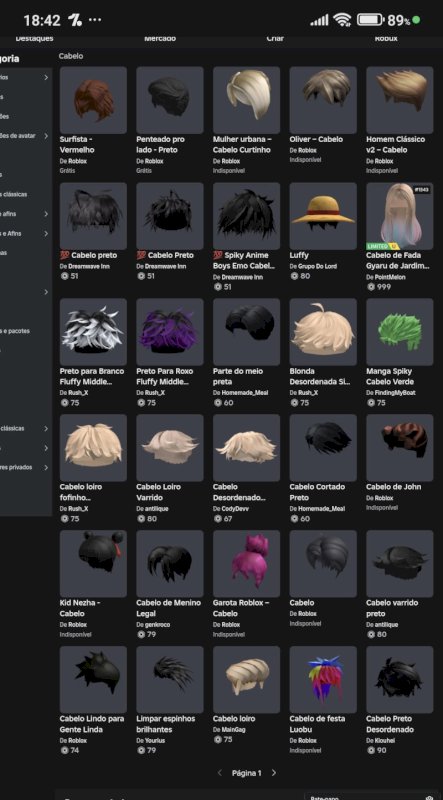The image size is (443, 800).
Task: Switch to the Mercado tab
Action: point(160,38)
